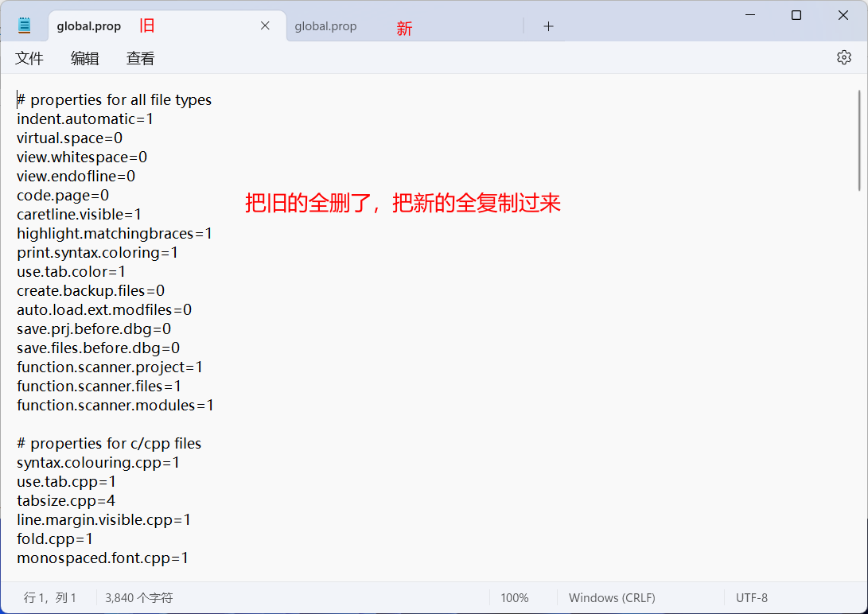Click the Notepad app icon in the title bar

click(23, 23)
